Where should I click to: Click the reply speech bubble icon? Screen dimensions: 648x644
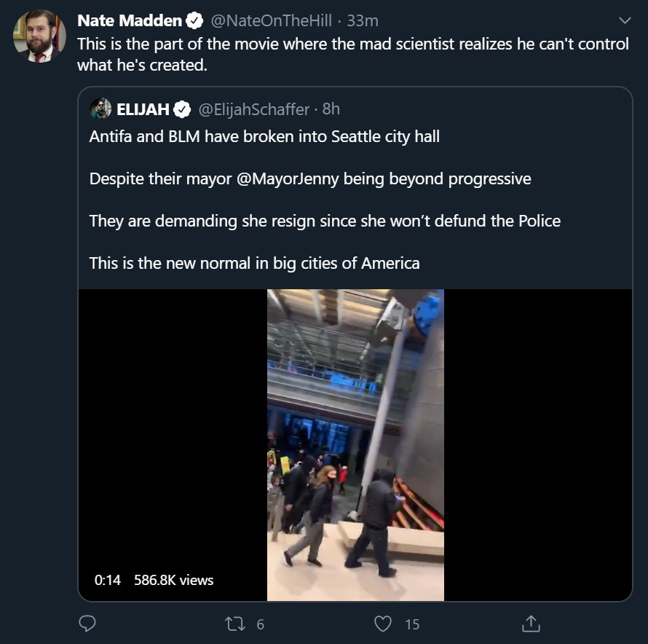[x=87, y=624]
